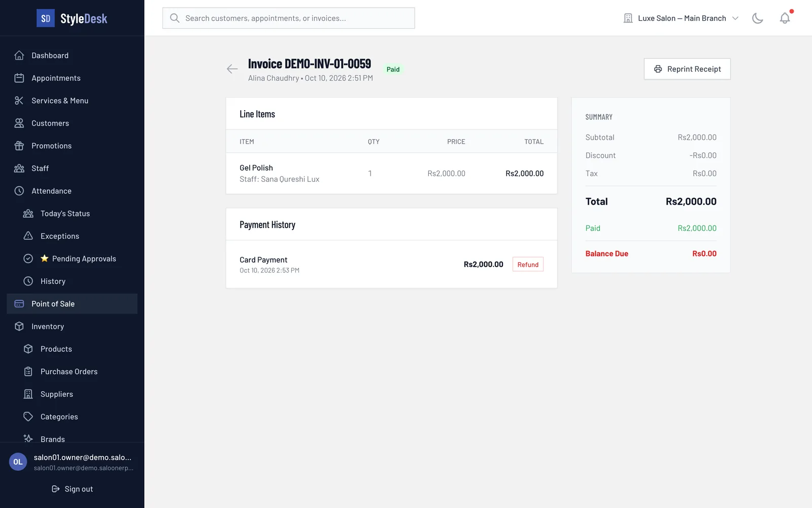Click the 'Alina Chaudhry' customer text
Image resolution: width=812 pixels, height=508 pixels.
[x=274, y=78]
